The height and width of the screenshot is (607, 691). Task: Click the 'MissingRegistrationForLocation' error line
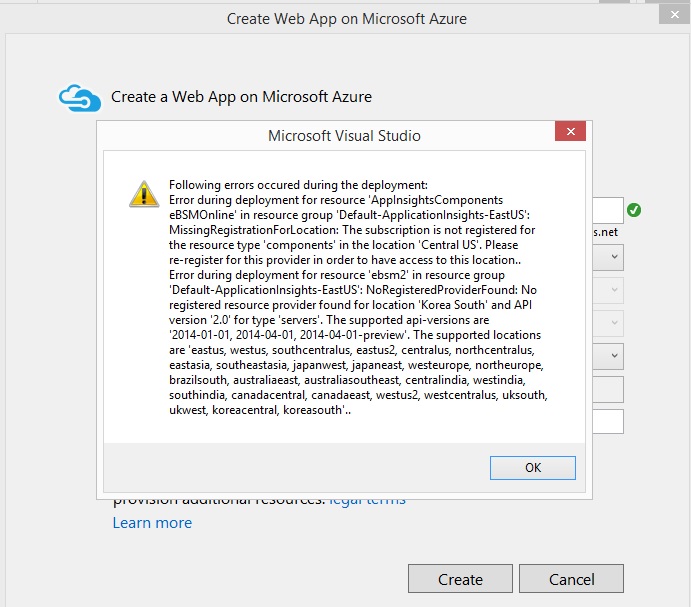click(352, 230)
